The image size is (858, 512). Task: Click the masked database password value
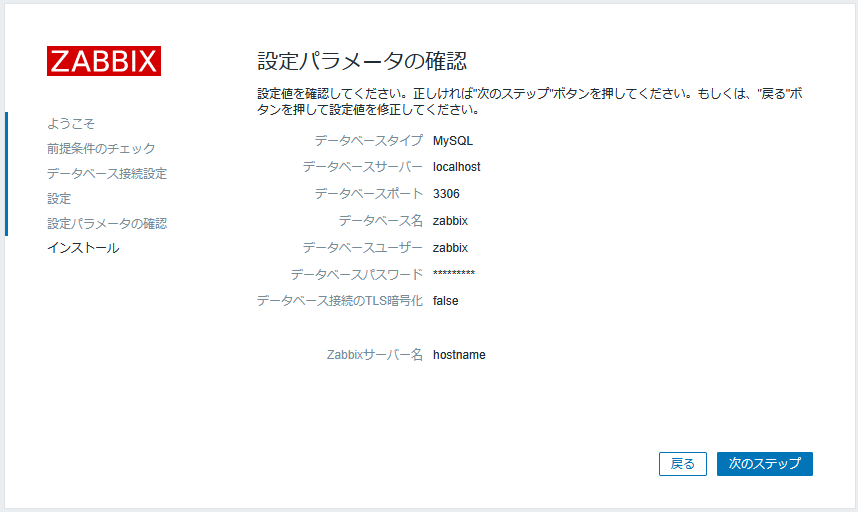point(454,274)
